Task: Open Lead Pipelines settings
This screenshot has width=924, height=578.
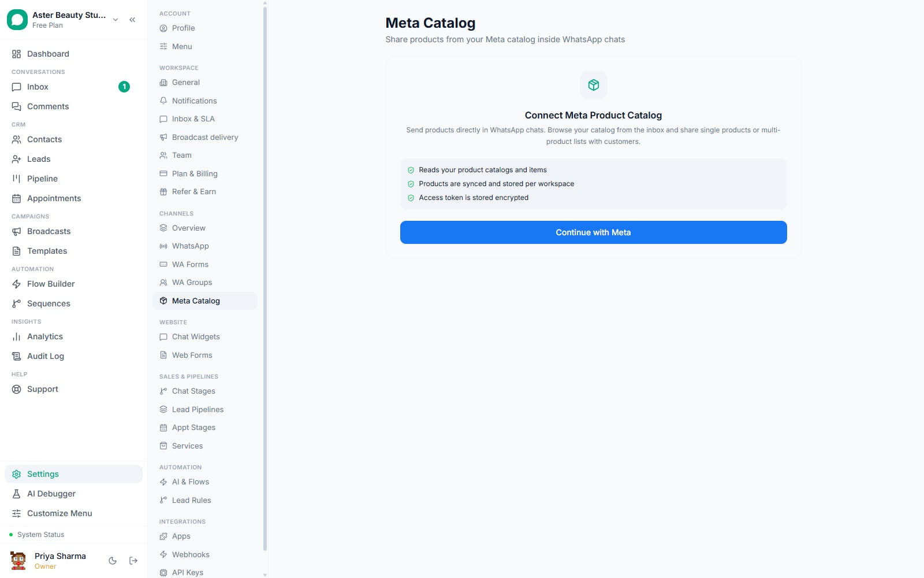Action: coord(204,410)
